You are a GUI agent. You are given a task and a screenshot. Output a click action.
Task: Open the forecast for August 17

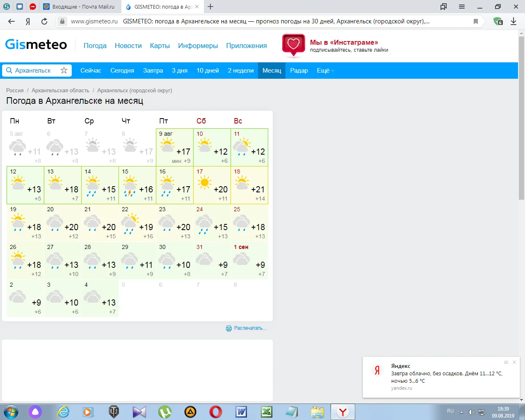[x=212, y=185]
